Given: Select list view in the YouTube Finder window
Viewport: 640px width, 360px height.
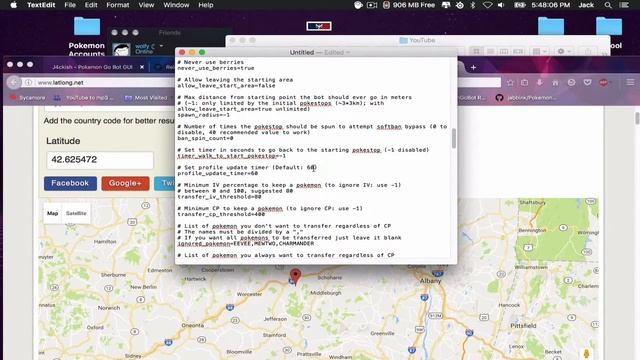Looking at the screenshot, I should [490, 51].
